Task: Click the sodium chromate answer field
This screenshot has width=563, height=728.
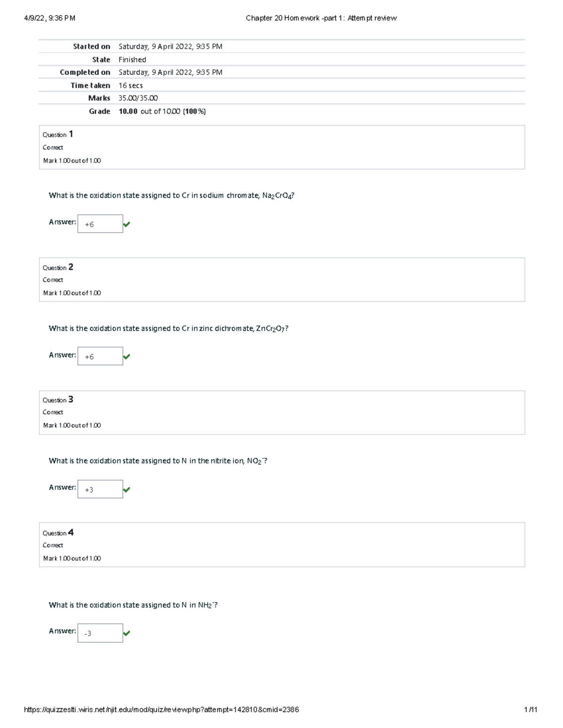Action: click(100, 224)
